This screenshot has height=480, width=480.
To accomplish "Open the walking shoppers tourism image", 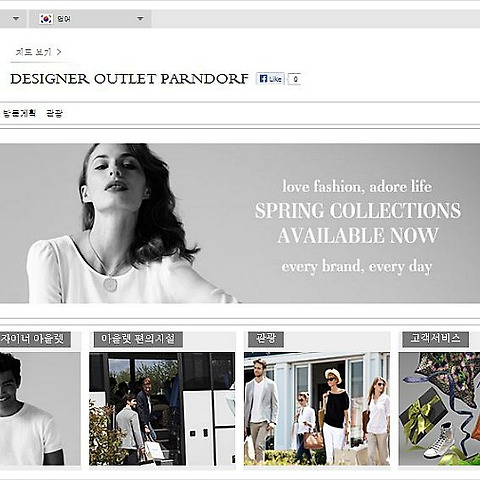I will (x=317, y=409).
